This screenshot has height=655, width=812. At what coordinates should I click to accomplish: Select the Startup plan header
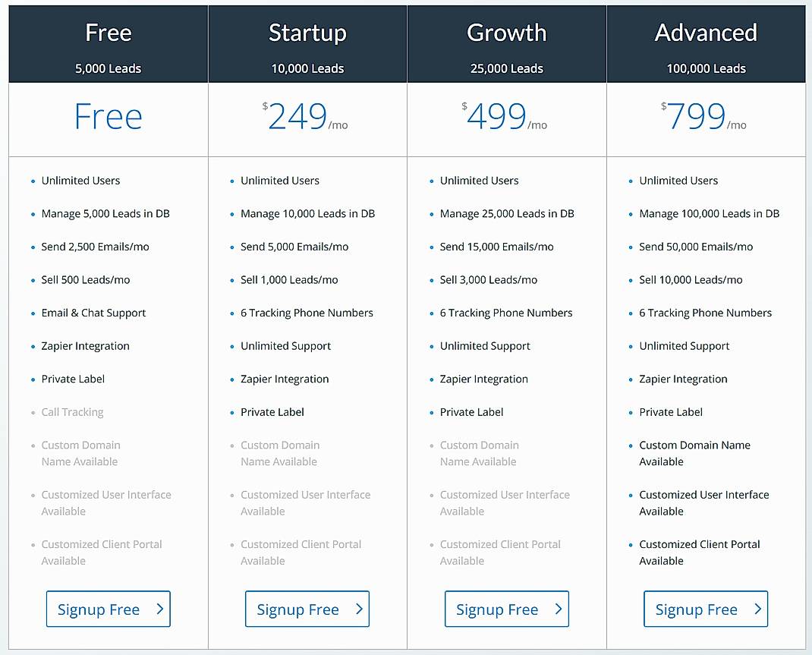[307, 33]
